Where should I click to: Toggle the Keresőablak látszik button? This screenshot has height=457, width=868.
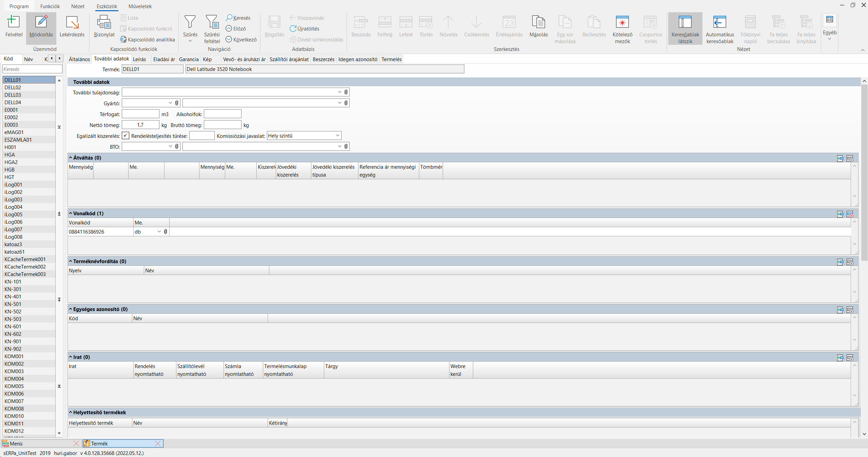click(x=685, y=22)
